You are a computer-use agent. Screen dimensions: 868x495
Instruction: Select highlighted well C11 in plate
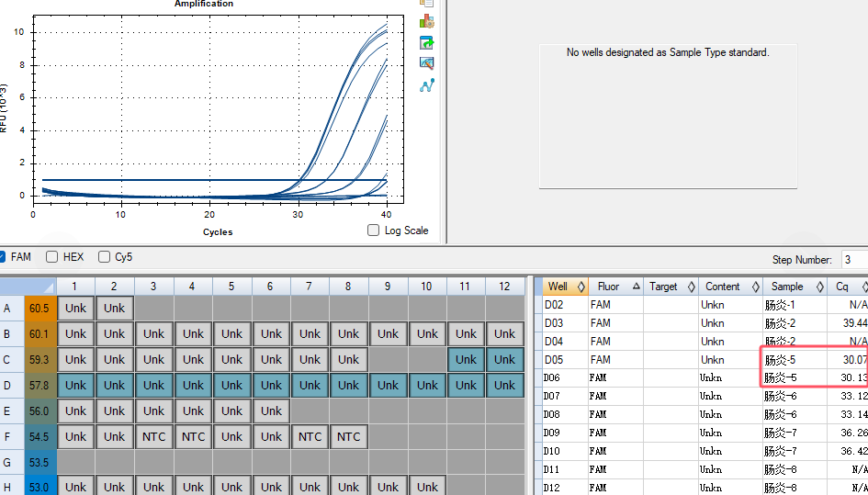466,360
